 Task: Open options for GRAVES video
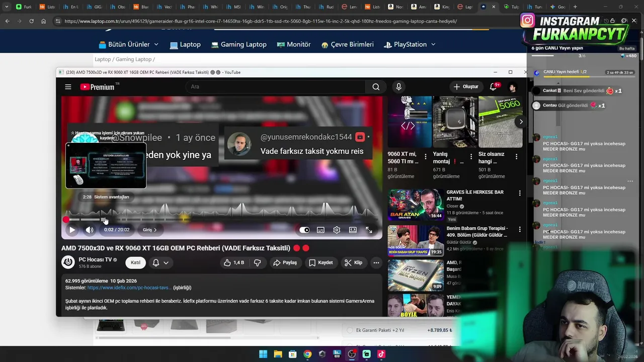click(x=520, y=193)
